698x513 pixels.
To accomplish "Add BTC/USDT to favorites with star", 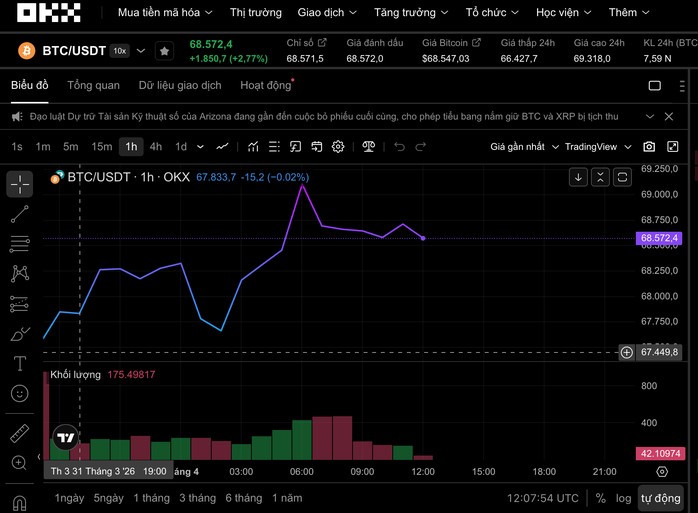I will 164,51.
